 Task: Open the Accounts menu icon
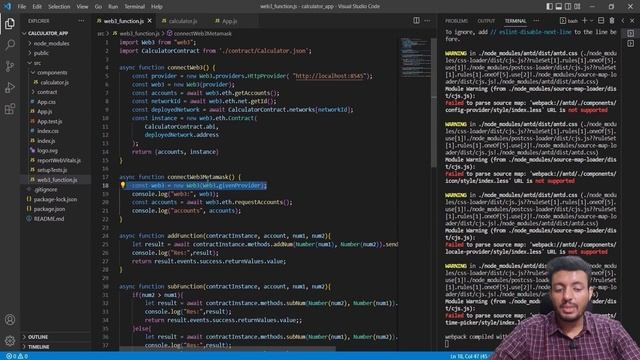coord(10,320)
